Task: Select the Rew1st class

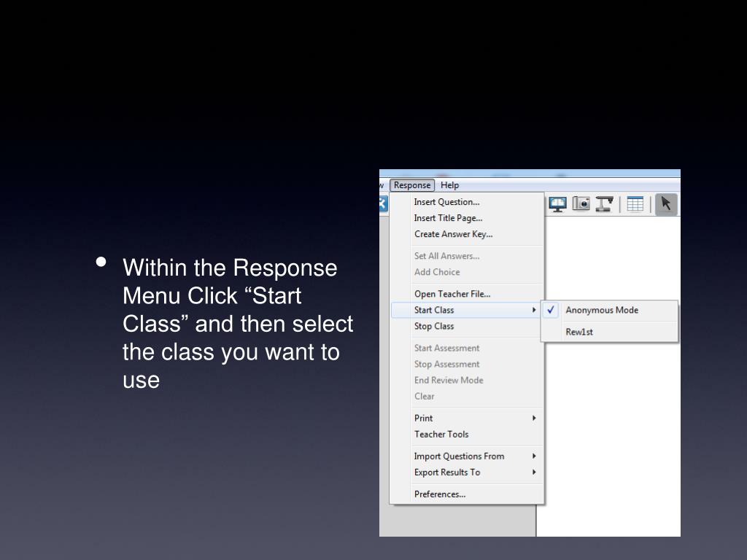Action: [609, 332]
